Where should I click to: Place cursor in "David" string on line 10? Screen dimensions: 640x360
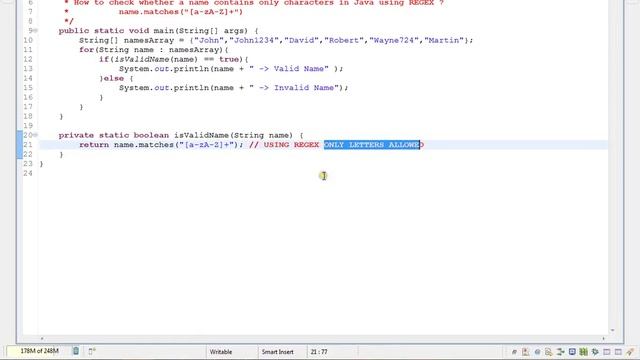[x=302, y=40]
